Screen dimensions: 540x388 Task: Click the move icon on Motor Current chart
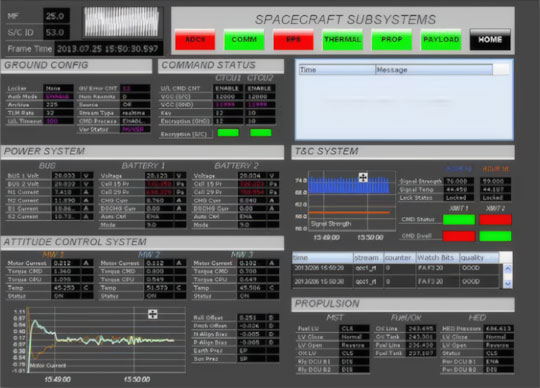pos(153,314)
